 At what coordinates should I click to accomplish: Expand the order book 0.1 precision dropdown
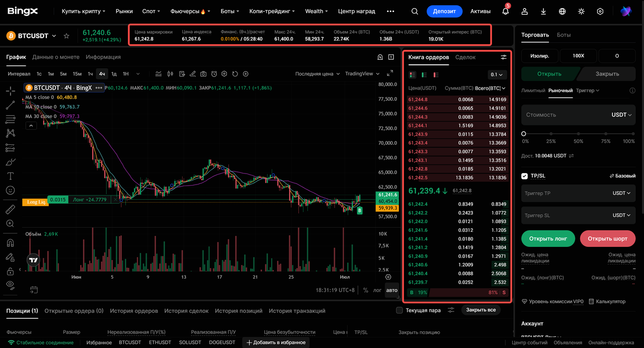click(x=497, y=74)
